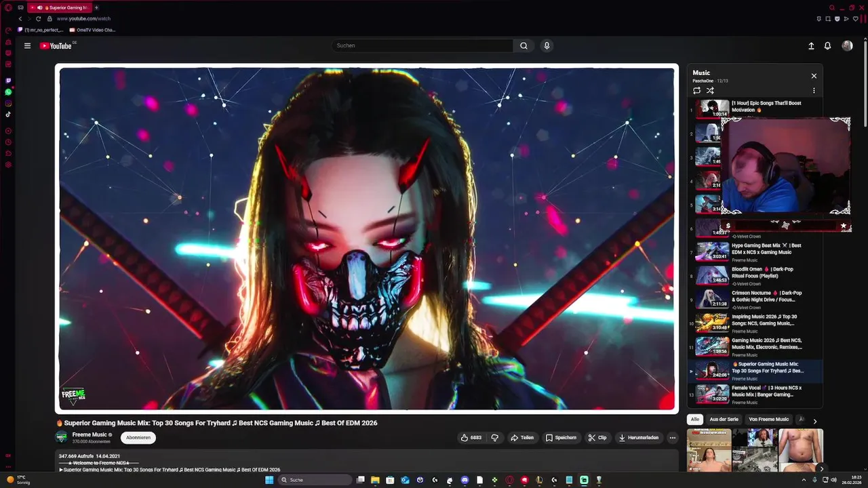Mute the tab via its speaker icon
The width and height of the screenshot is (868, 488).
click(x=40, y=7)
